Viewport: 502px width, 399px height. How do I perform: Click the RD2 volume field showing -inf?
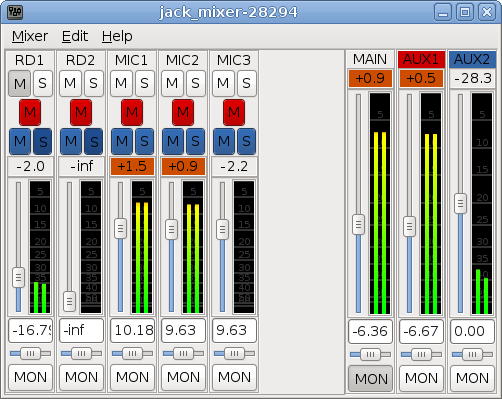tap(81, 331)
